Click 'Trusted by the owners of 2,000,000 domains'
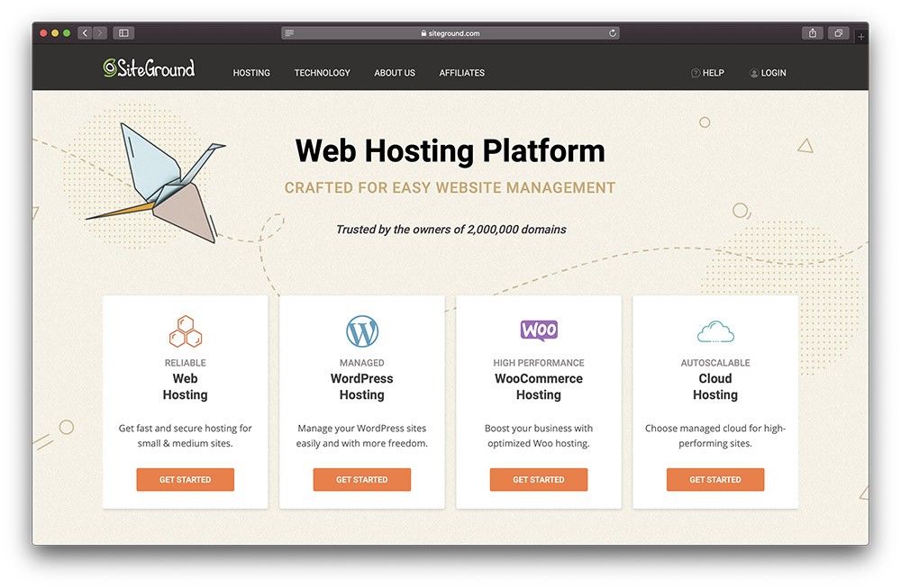Screen dimensions: 901x588 click(x=451, y=230)
